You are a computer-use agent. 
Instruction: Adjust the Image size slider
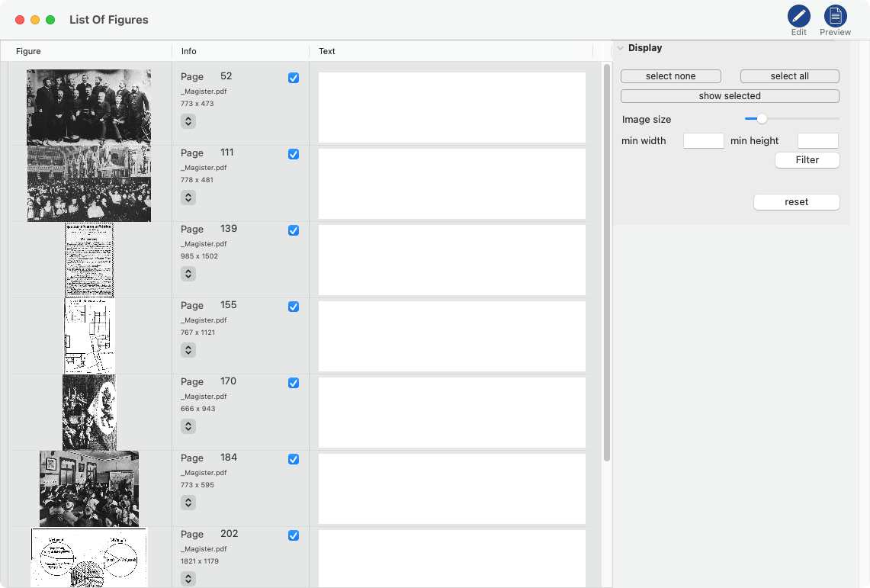(762, 119)
